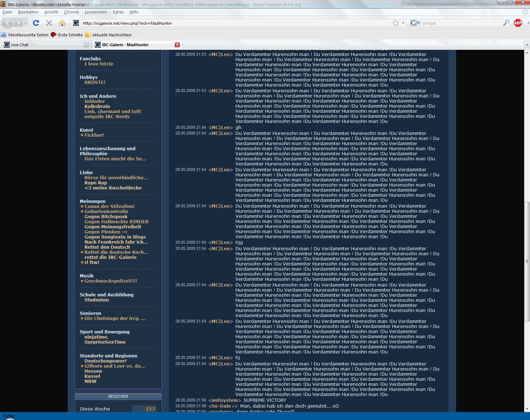Click the stop loading X icon
Screen dimensions: 530x420
[x=49, y=23]
